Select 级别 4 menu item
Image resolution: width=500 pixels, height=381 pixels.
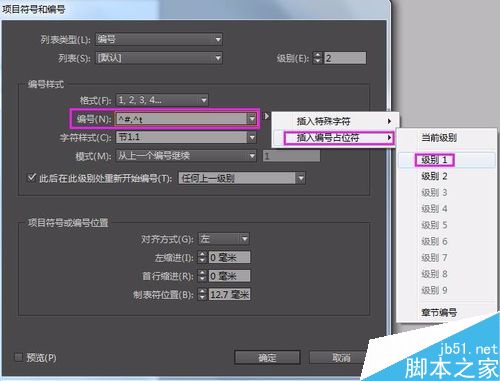click(446, 209)
